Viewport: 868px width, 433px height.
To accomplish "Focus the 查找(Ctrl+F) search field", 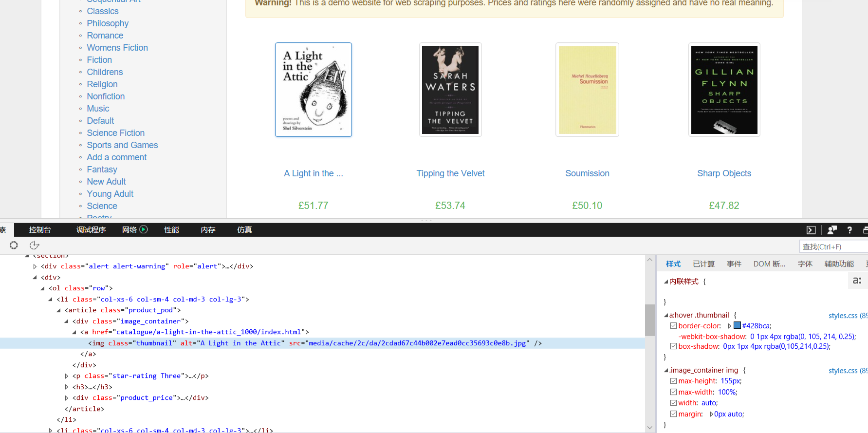I will [833, 246].
